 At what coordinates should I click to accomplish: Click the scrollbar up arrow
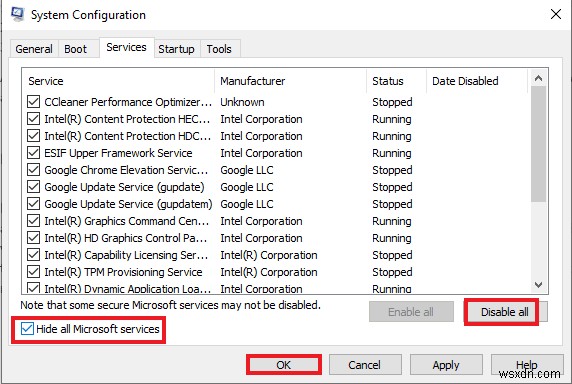click(538, 78)
